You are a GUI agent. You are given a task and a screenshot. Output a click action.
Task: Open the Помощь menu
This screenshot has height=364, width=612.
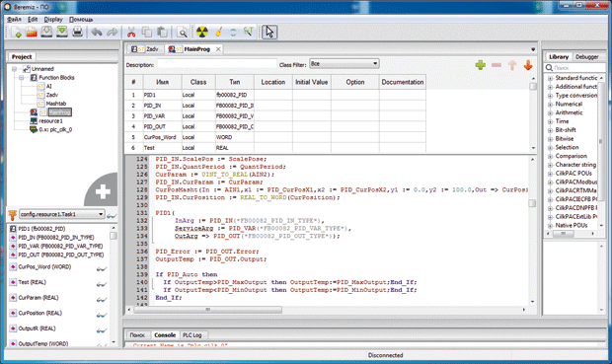81,19
